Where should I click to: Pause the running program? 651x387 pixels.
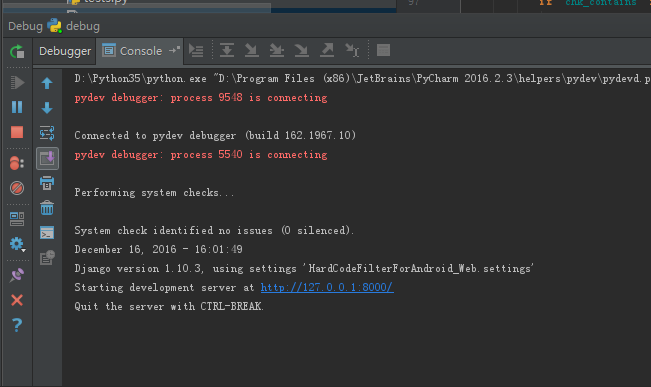point(17,107)
